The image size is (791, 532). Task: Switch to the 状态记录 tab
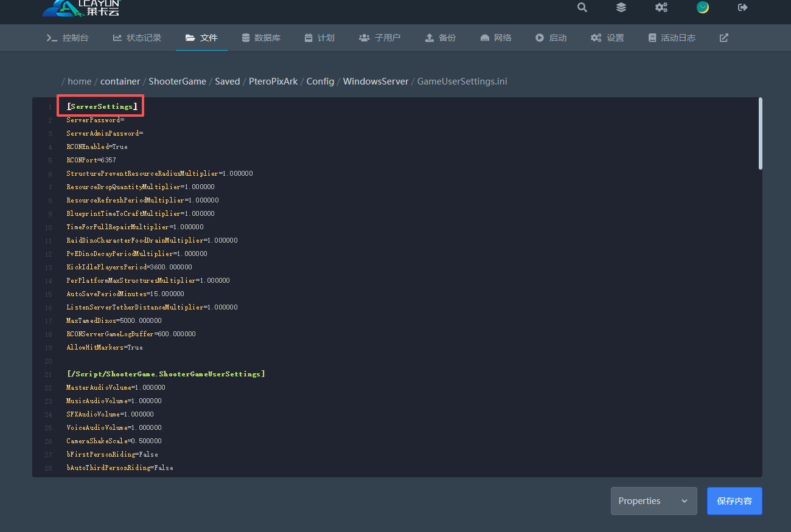[x=137, y=38]
